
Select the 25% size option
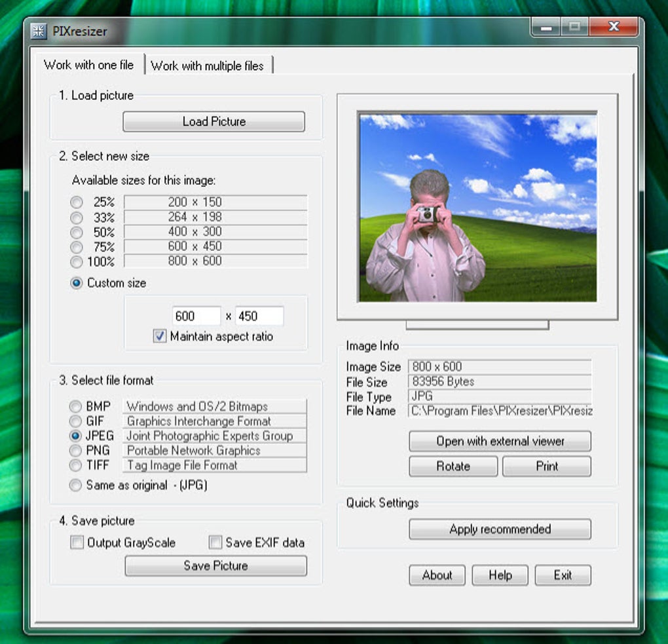click(77, 202)
